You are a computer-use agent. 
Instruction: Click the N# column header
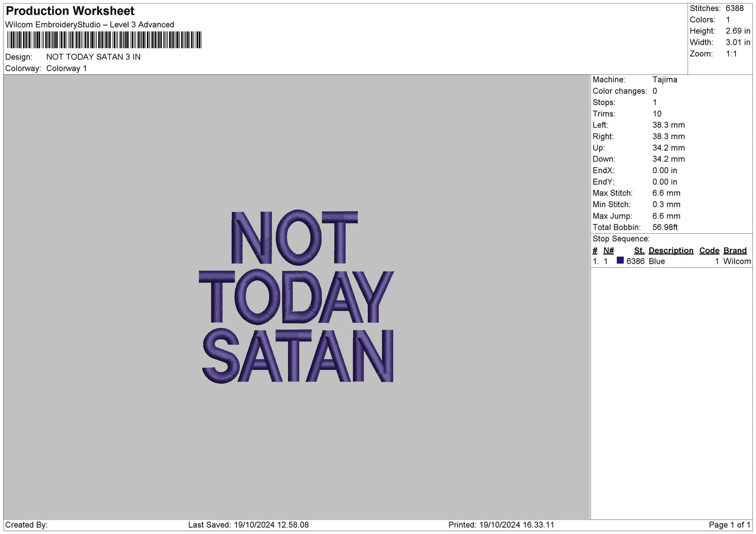point(608,251)
